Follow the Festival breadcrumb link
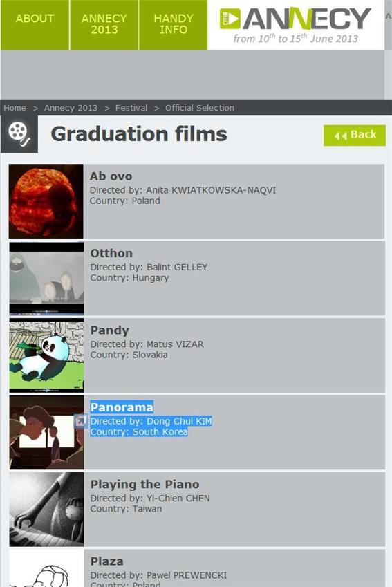The width and height of the screenshot is (392, 587). pos(131,108)
